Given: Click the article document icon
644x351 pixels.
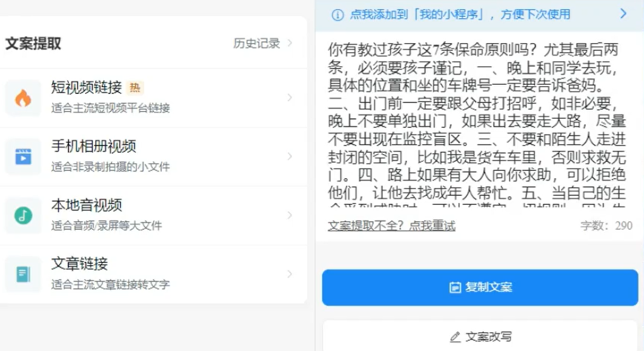Looking at the screenshot, I should (23, 274).
